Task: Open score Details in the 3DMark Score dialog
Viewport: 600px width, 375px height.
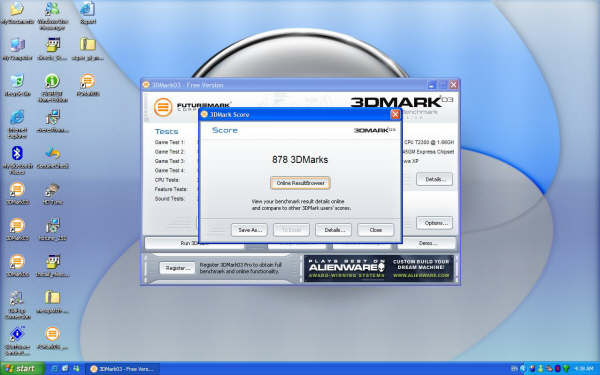Action: click(333, 230)
